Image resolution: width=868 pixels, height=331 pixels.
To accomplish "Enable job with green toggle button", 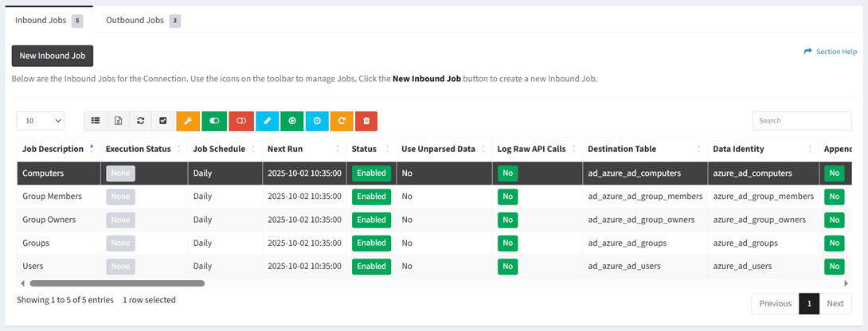I will pyautogui.click(x=214, y=121).
